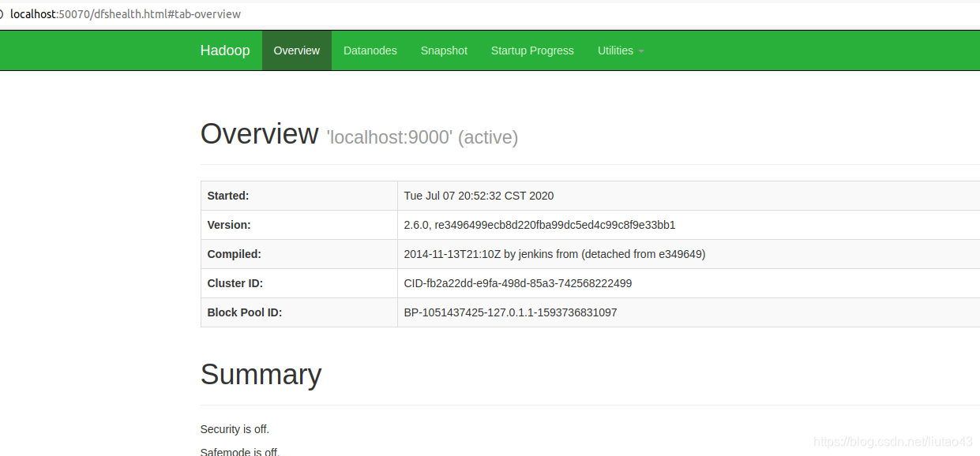The image size is (980, 456).
Task: Select 'localhost:9000' (active) subtitle text
Action: [422, 137]
